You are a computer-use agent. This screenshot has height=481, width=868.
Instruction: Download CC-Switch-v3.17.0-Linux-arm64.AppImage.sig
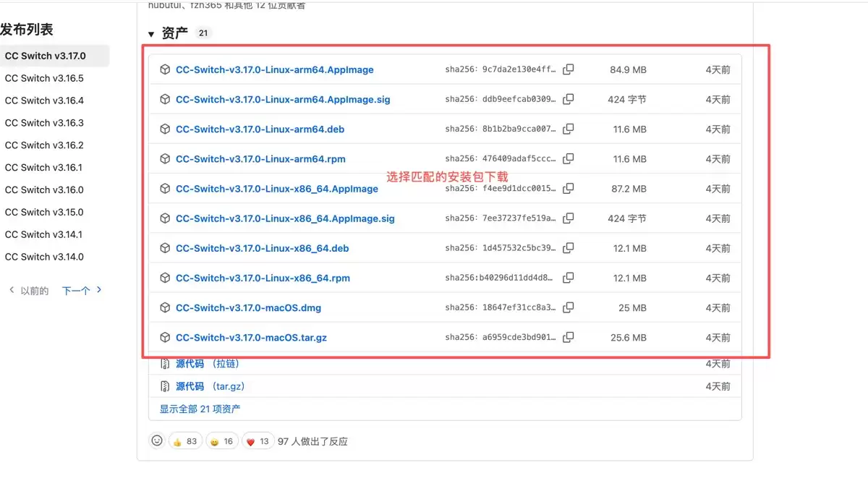[283, 99]
